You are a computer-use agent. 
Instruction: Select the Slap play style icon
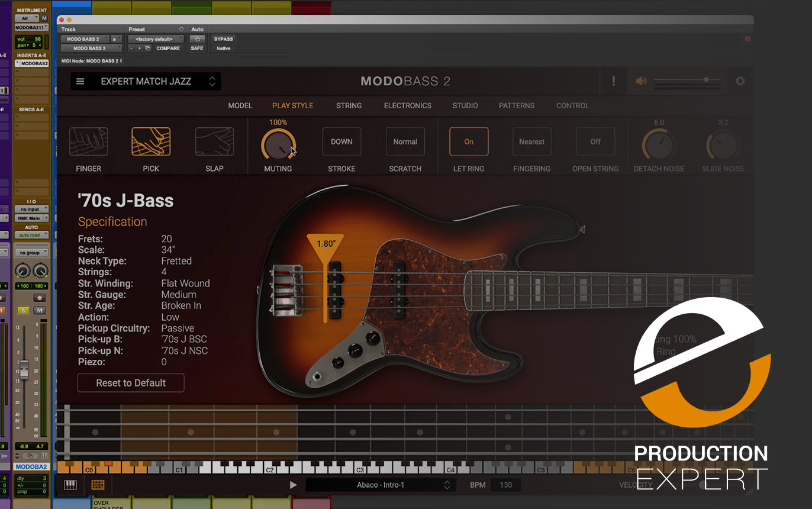(214, 142)
